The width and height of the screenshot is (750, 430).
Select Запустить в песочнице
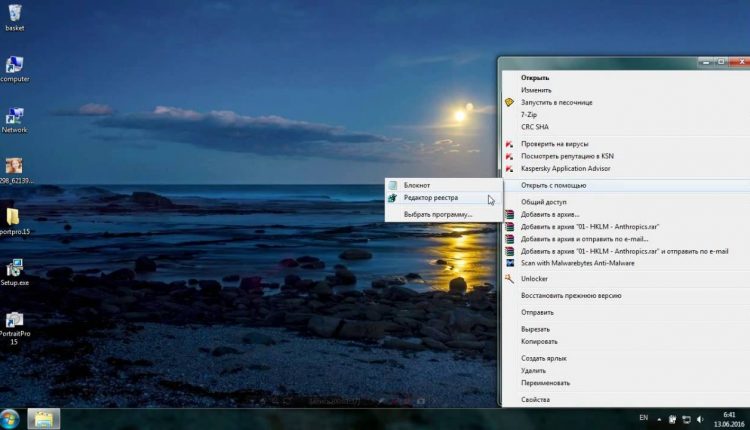(x=556, y=102)
